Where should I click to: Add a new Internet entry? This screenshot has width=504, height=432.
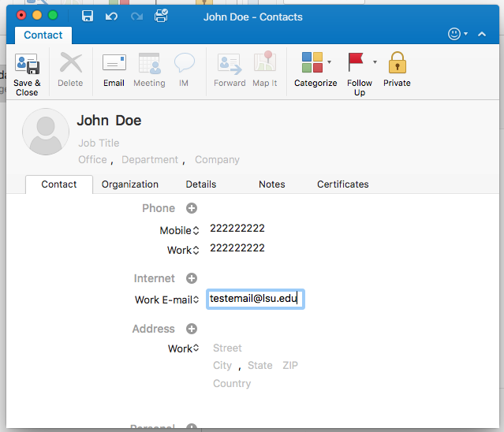[x=192, y=278]
